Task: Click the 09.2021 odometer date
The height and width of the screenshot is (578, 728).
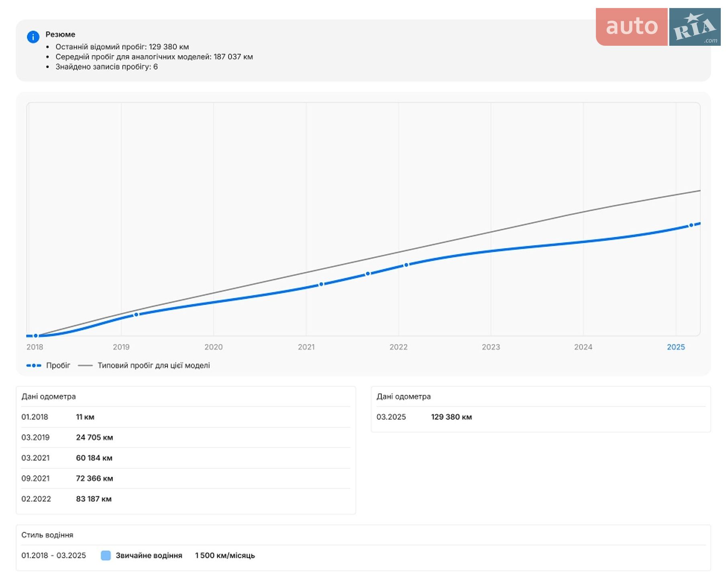Action: [35, 478]
